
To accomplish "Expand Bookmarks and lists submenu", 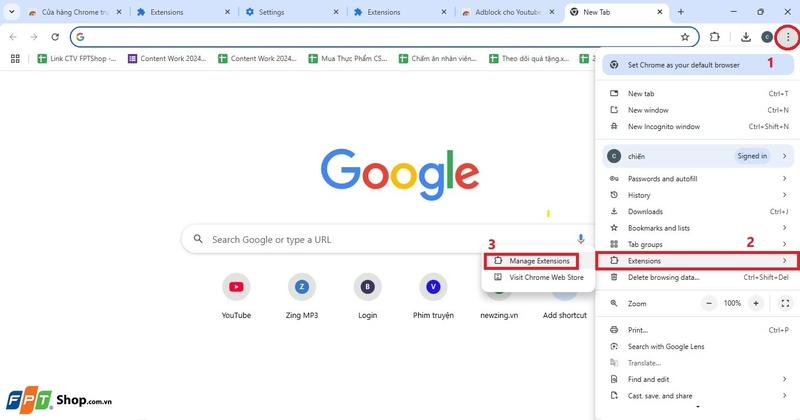I will coord(698,228).
